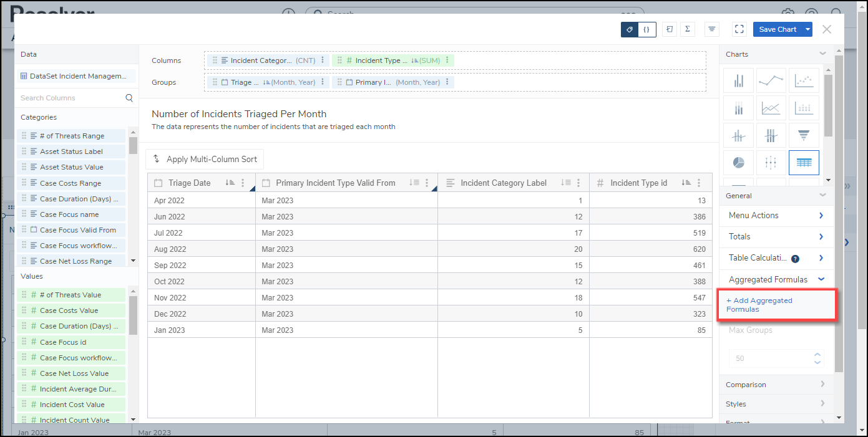Click the Apply Multi-Column Sort button

coord(205,159)
